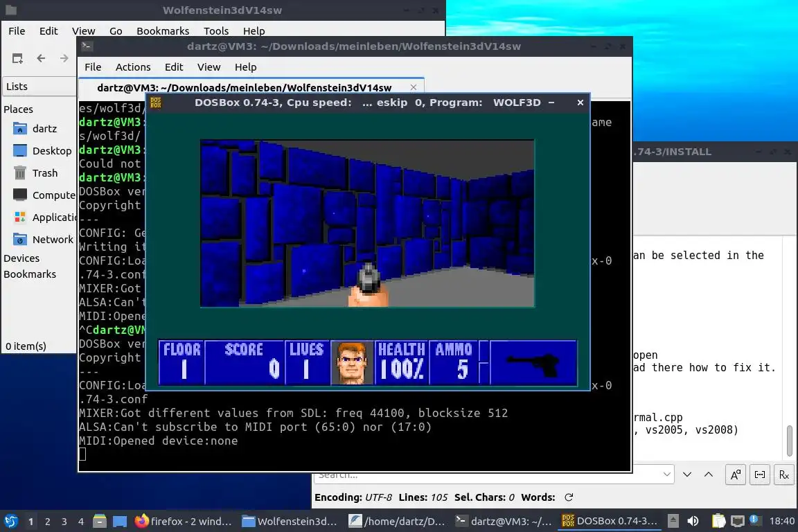Click terminal icon in terminal title bar
The width and height of the screenshot is (798, 532).
click(87, 46)
